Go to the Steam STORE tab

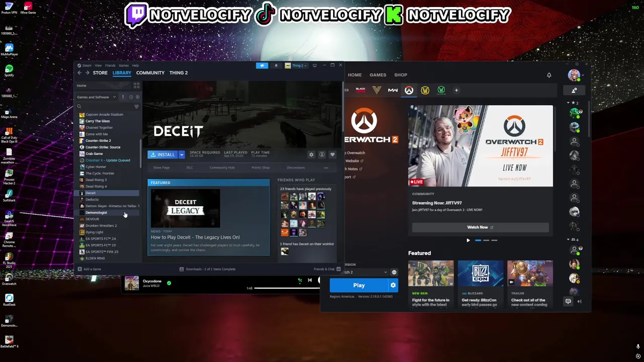(100, 73)
